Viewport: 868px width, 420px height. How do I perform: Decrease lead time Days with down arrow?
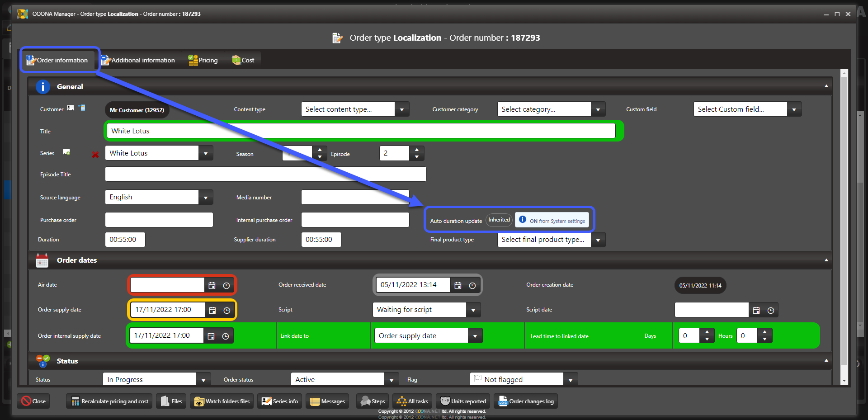[707, 339]
